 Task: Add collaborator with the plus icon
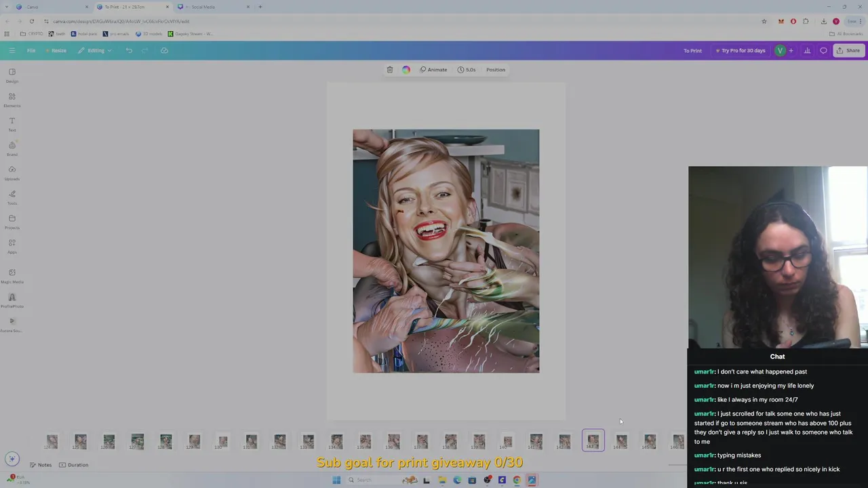791,51
